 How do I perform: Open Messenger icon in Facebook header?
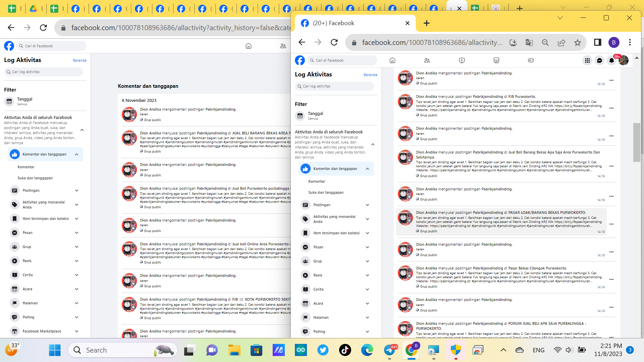tap(599, 60)
